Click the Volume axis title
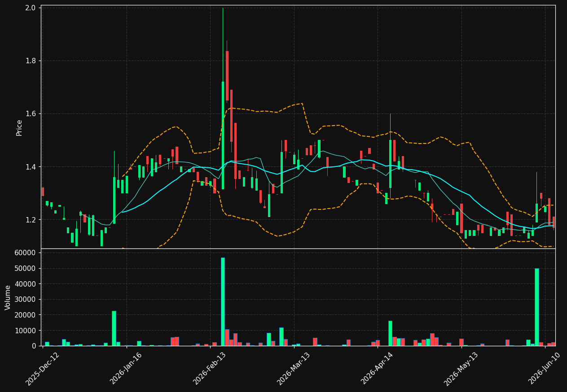The height and width of the screenshot is (392, 567). (8, 297)
